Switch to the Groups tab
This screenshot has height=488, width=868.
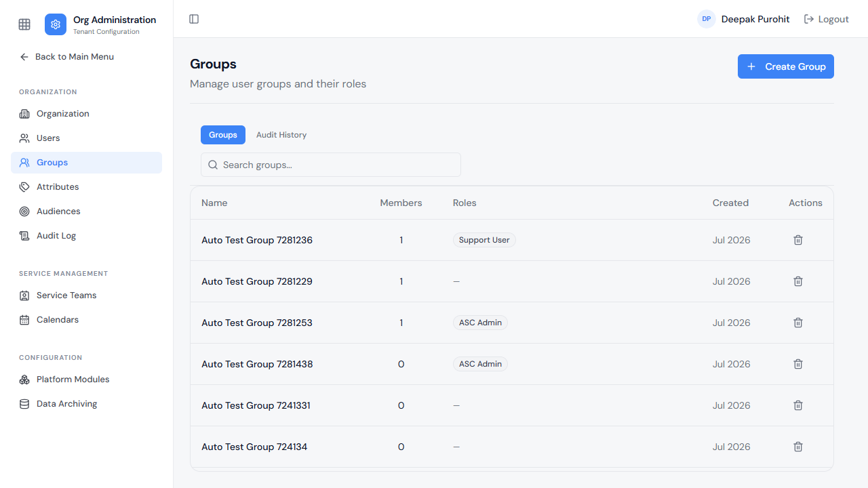click(x=223, y=135)
